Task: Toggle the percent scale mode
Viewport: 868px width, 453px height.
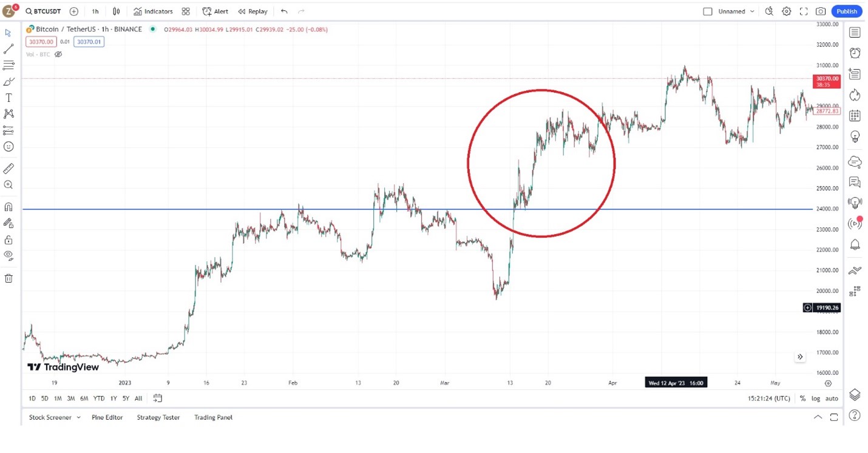Action: 802,398
